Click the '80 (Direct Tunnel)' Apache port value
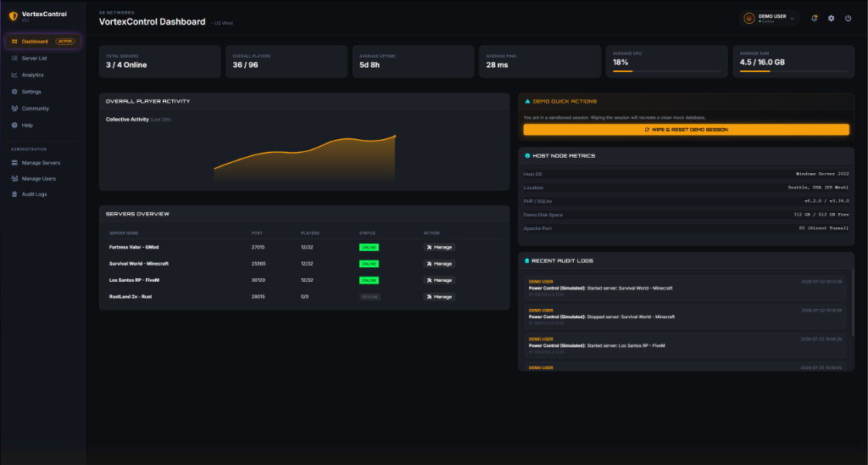The image size is (868, 465). [x=824, y=228]
